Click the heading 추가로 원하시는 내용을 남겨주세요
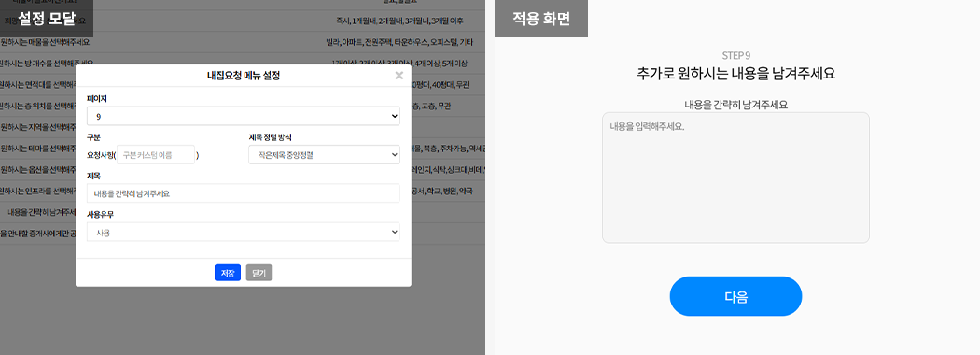 pyautogui.click(x=735, y=73)
